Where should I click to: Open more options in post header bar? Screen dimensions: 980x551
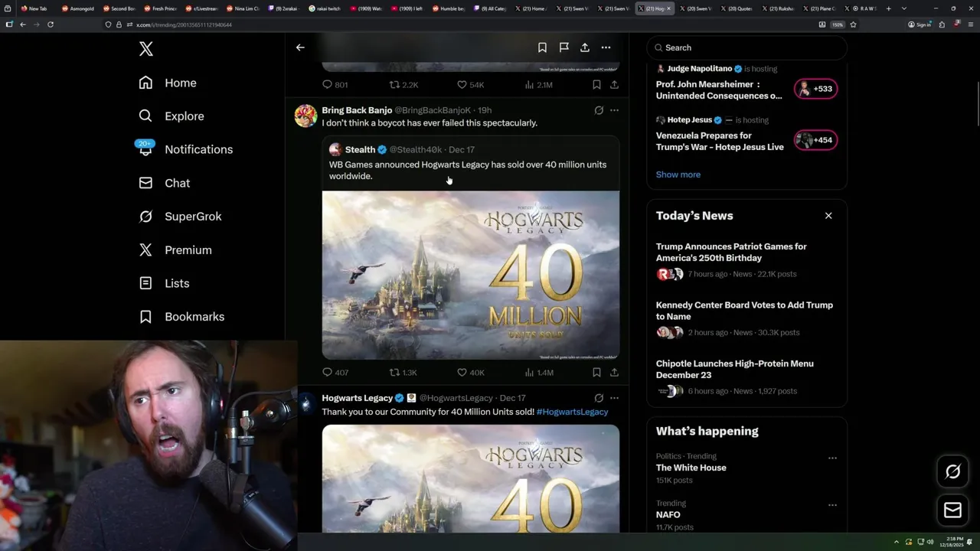[x=606, y=47]
